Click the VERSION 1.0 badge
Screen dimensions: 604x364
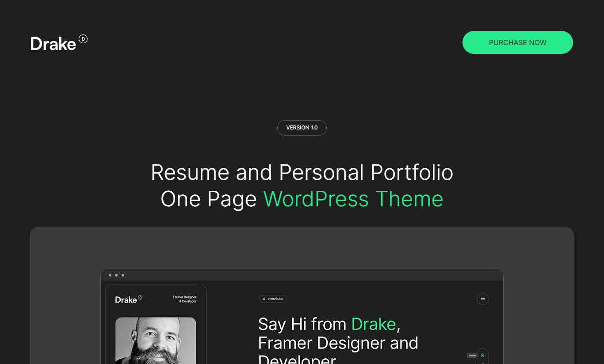[302, 128]
